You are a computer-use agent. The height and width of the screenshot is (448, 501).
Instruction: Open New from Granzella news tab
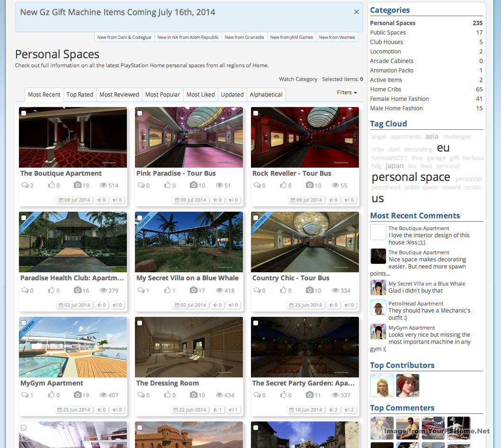(x=244, y=37)
